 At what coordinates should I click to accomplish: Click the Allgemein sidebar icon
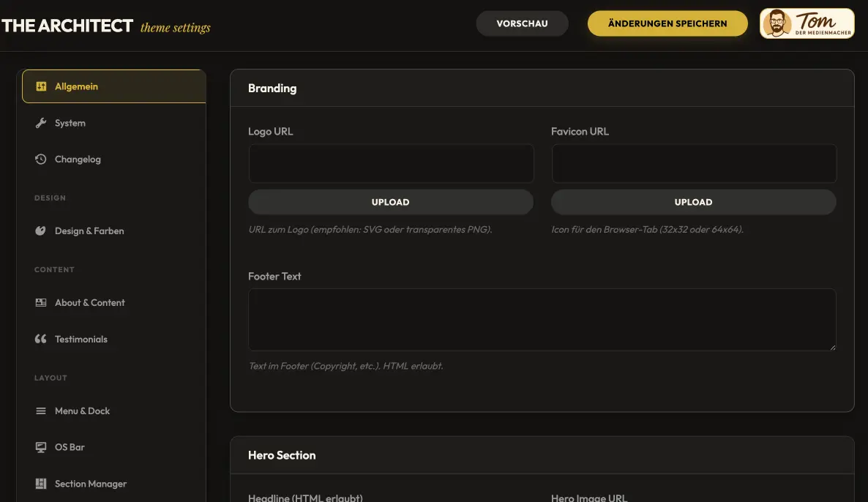[41, 86]
